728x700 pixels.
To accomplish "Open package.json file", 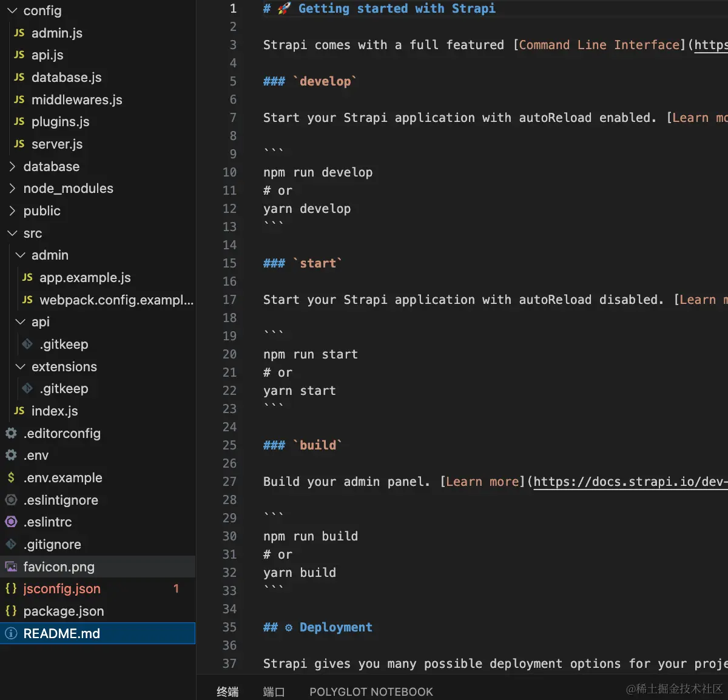I will tap(64, 611).
